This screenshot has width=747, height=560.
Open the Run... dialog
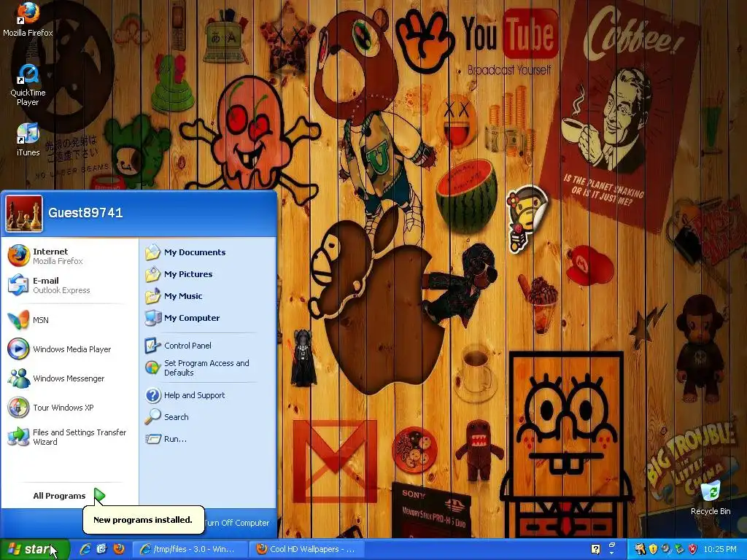point(208,439)
